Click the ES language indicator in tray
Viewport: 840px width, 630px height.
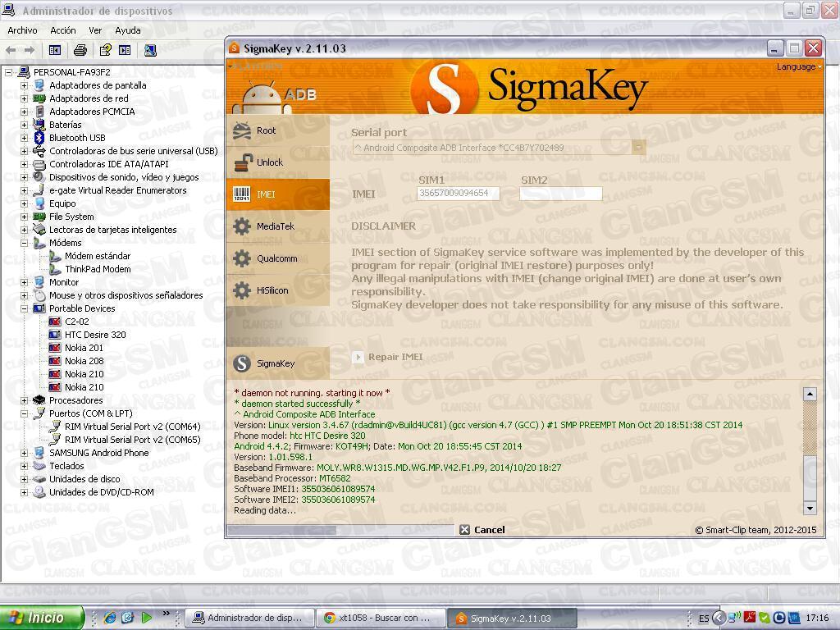point(704,619)
